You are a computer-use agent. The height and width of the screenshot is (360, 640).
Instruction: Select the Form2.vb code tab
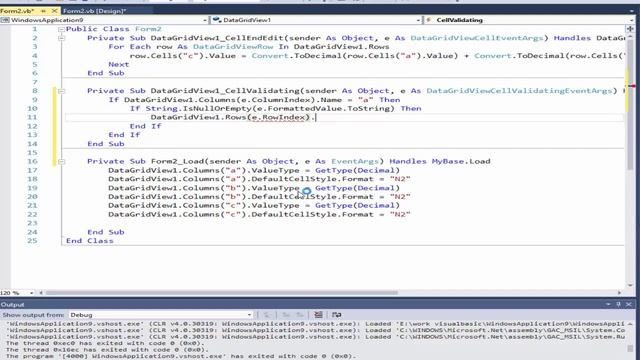tap(17, 11)
